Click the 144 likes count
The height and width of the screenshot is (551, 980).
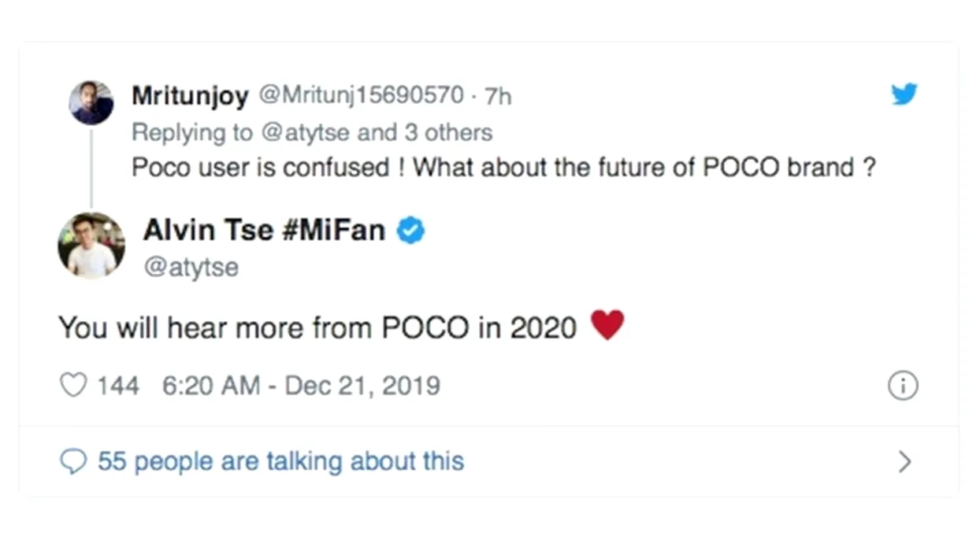[117, 386]
